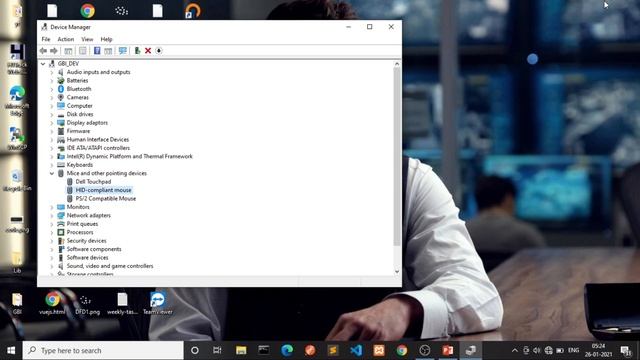Click the Batteries category icon
This screenshot has height=360, width=640.
tap(61, 80)
